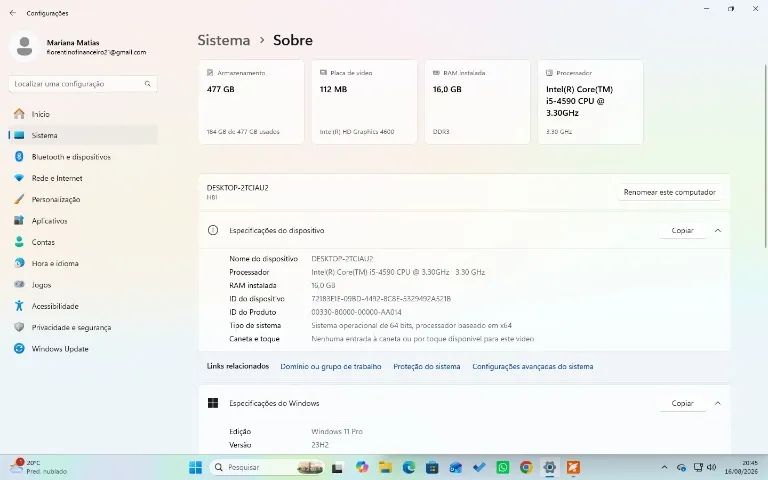This screenshot has height=480, width=768.
Task: Select the Sistema monitor icon
Action: click(x=19, y=135)
